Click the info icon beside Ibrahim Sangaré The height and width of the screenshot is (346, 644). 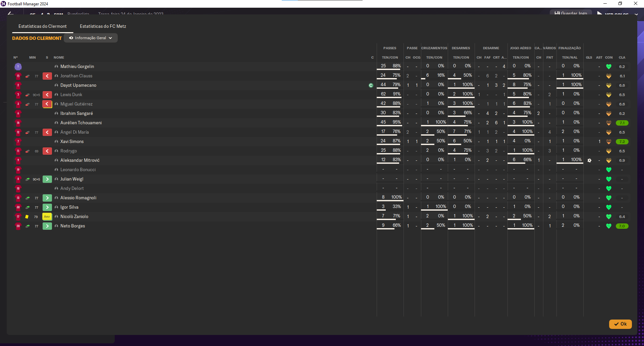tap(56, 114)
